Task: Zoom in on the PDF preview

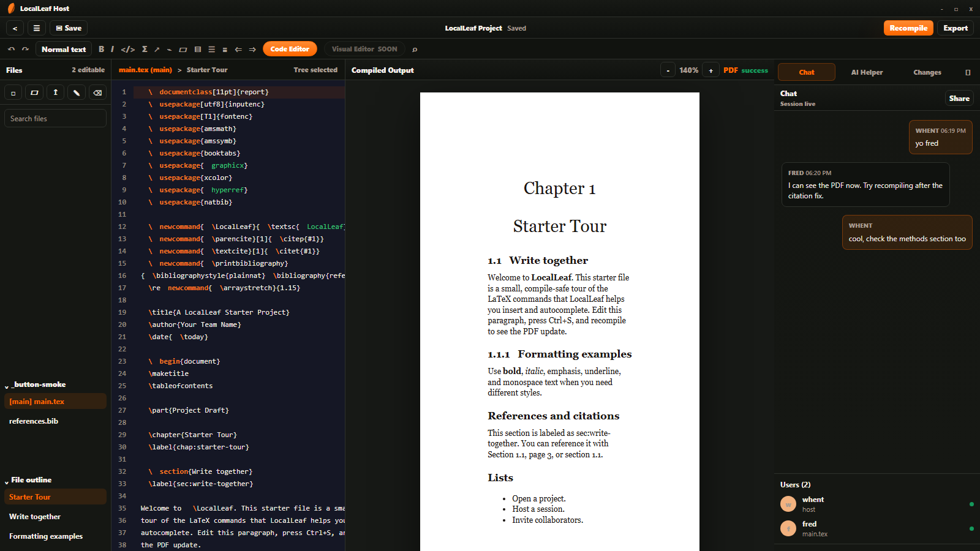Action: (710, 70)
